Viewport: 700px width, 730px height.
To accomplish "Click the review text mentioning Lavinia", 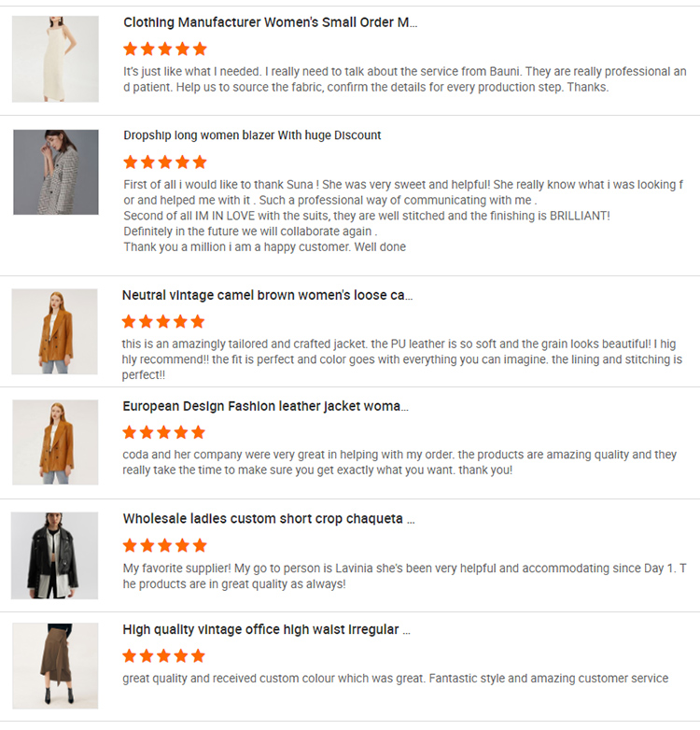I will coord(404,576).
